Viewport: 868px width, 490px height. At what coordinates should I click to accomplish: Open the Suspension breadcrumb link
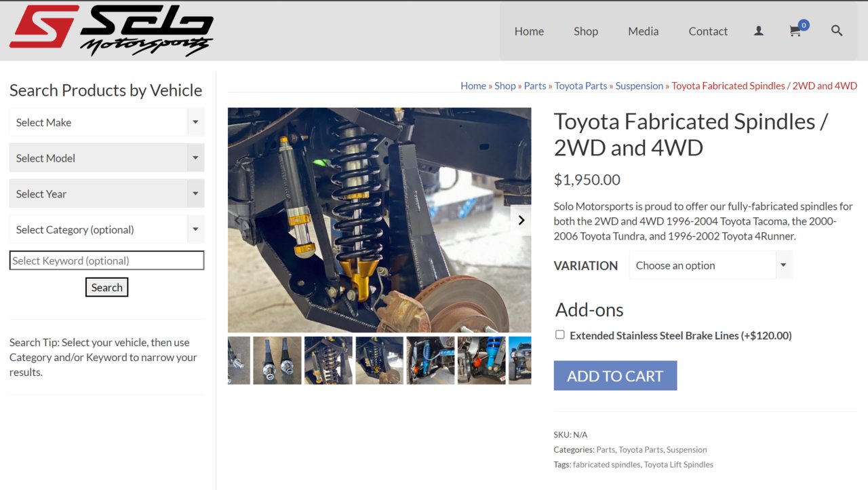[x=639, y=86]
